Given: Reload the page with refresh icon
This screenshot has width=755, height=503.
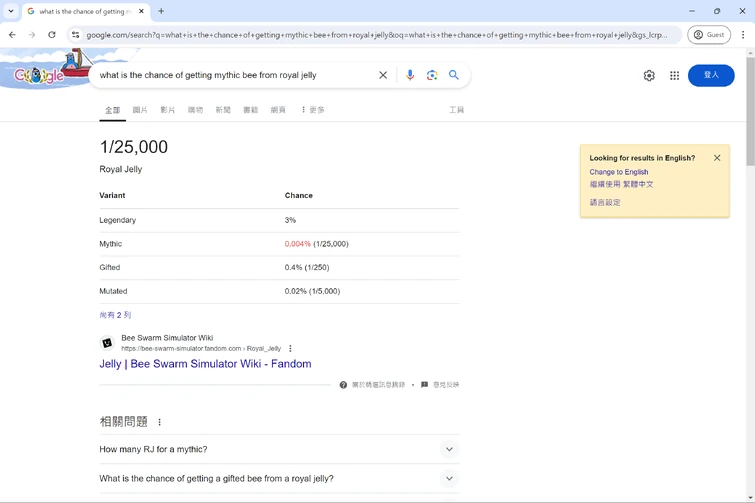Looking at the screenshot, I should (52, 35).
